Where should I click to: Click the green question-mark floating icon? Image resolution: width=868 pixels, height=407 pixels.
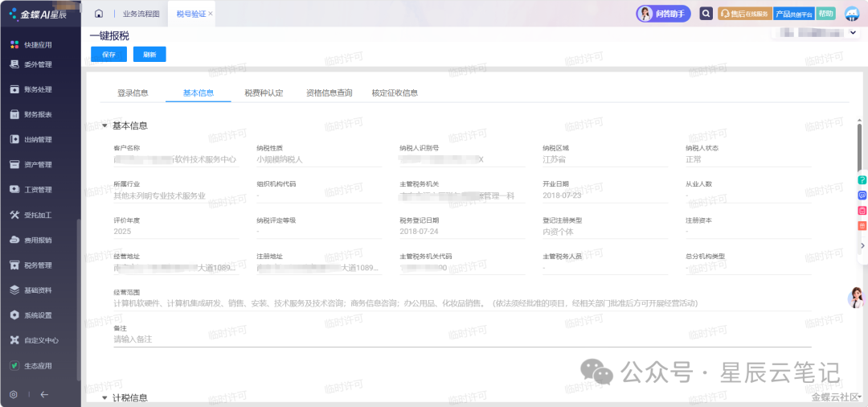click(862, 180)
